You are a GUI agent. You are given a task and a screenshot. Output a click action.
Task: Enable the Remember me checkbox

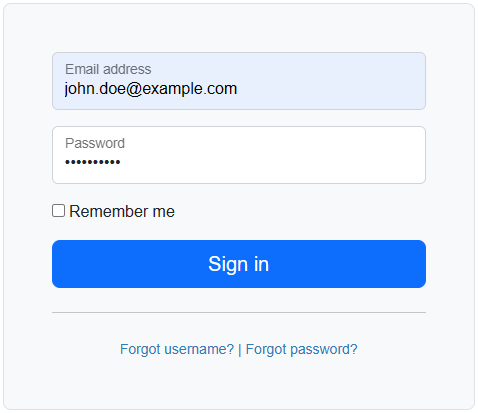[58, 211]
